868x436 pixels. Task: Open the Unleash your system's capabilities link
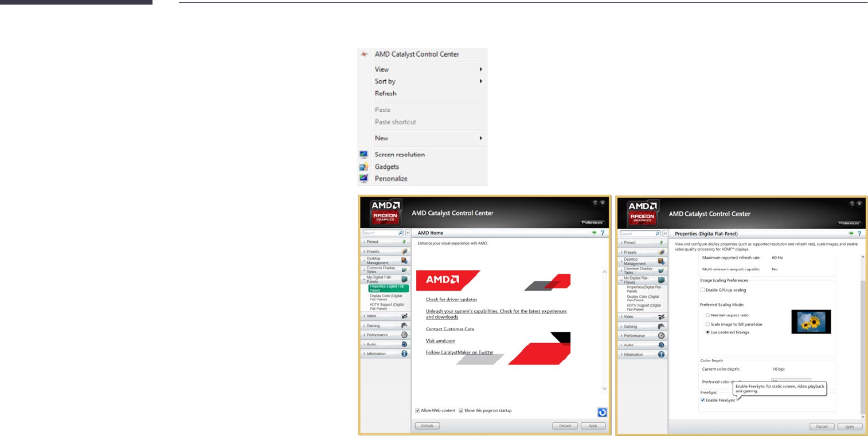point(496,314)
